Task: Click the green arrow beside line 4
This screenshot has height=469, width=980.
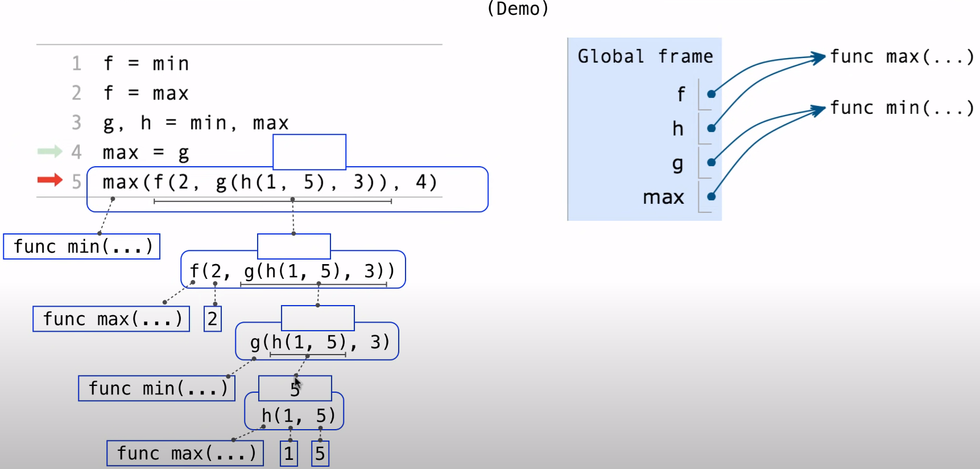Action: point(49,151)
